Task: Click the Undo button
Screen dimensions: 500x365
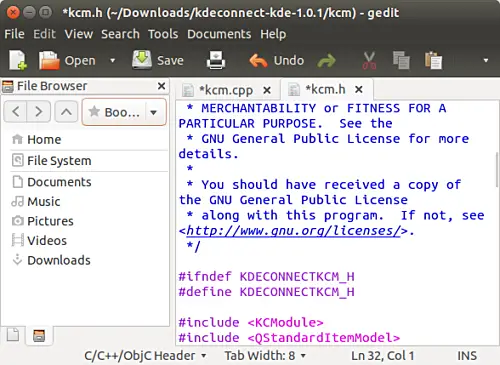Action: [x=277, y=60]
